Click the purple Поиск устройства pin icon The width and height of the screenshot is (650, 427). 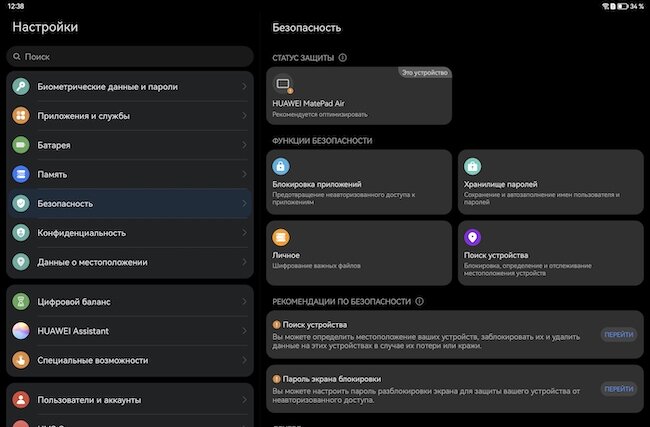[472, 237]
